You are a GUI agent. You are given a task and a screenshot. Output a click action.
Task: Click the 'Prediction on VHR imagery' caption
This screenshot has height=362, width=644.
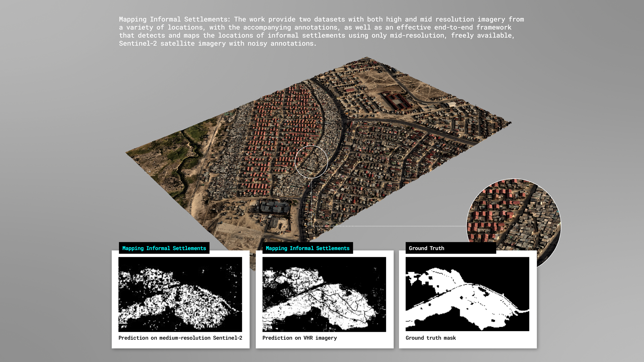299,338
